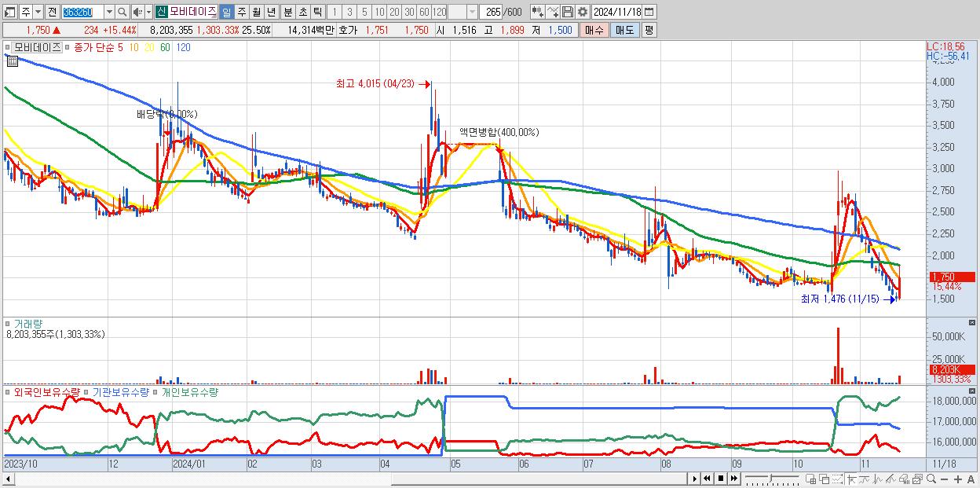980x488 pixels.
Task: Click the line drawing tool icon
Action: pyautogui.click(x=553, y=12)
